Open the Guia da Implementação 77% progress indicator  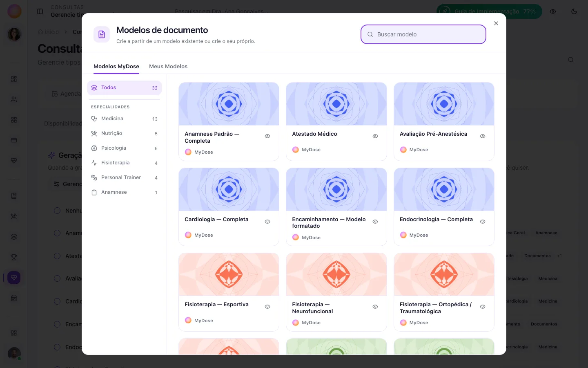click(489, 11)
